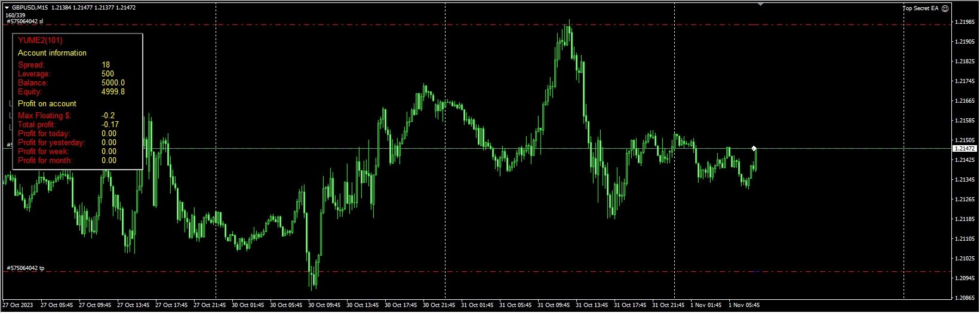This screenshot has width=980, height=313.
Task: Click the Profit on account heading
Action: pos(47,103)
